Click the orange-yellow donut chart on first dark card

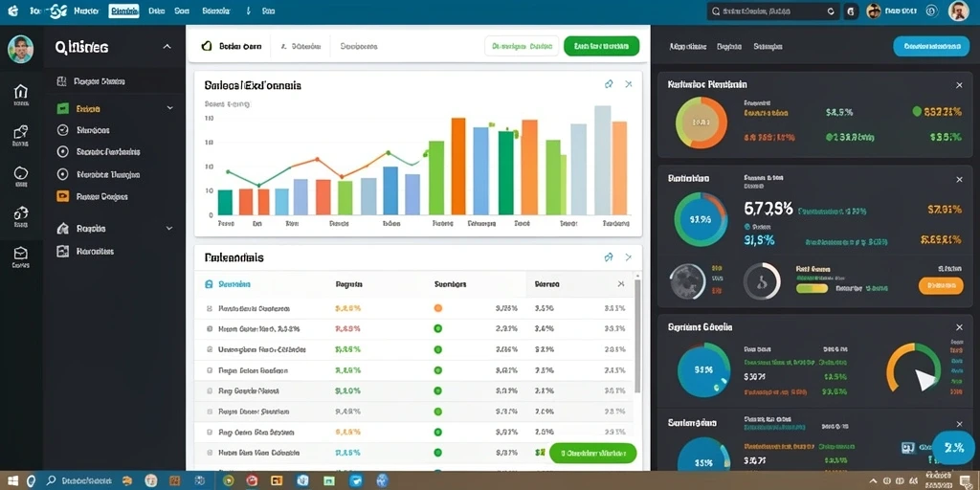(701, 122)
